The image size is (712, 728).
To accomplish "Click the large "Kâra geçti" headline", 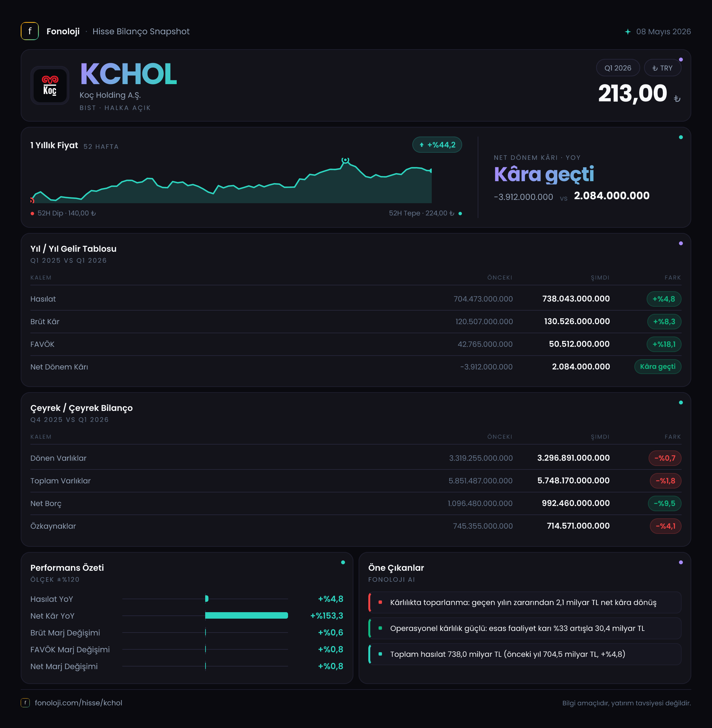I will coord(544,174).
